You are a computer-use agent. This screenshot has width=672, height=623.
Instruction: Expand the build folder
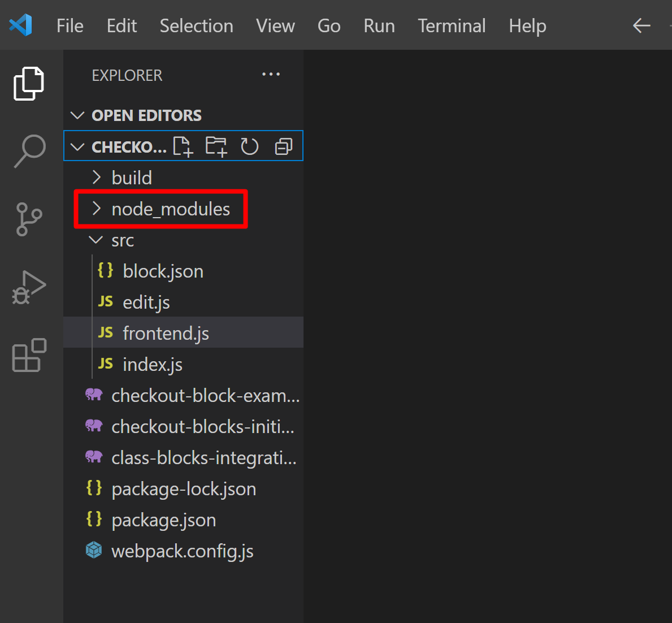point(131,178)
